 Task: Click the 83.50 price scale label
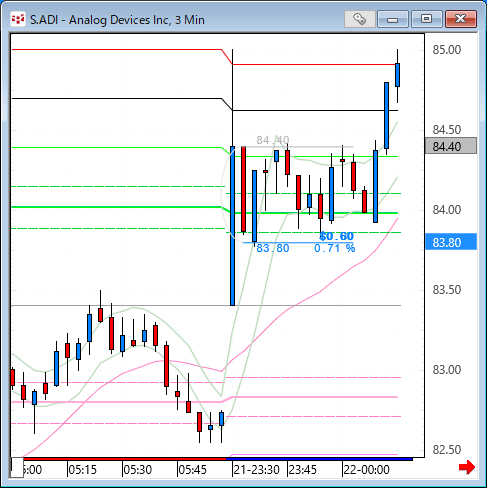tap(447, 290)
